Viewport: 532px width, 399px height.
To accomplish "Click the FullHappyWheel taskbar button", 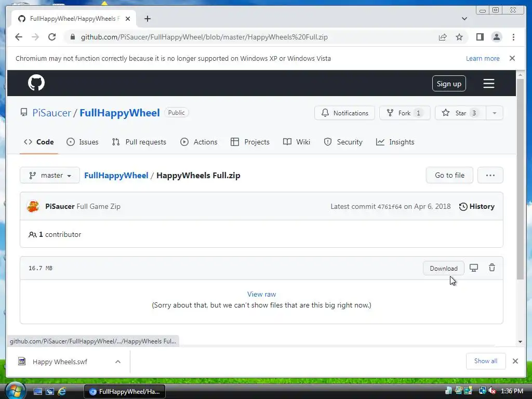I will [125, 392].
